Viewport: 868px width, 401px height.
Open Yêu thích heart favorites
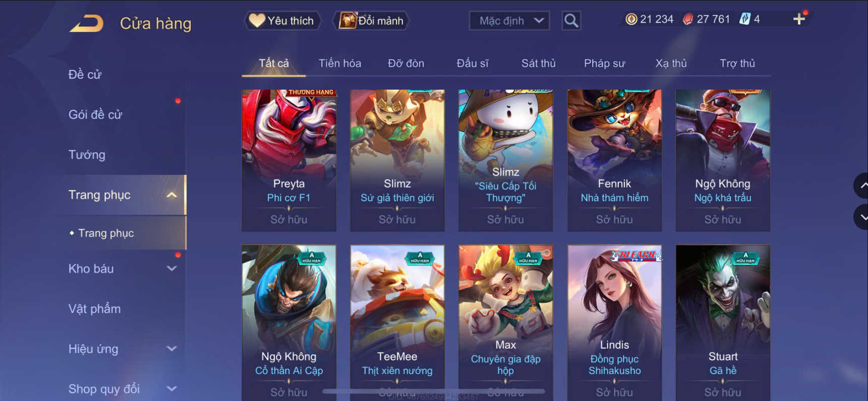point(282,21)
